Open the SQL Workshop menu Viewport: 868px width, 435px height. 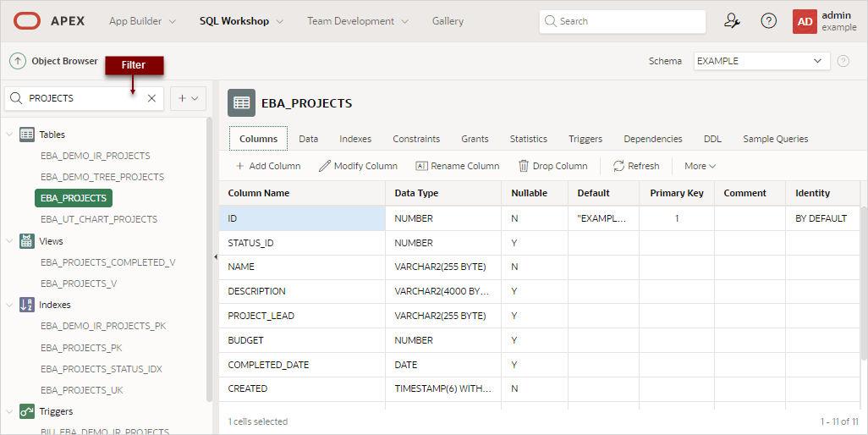pyautogui.click(x=241, y=21)
